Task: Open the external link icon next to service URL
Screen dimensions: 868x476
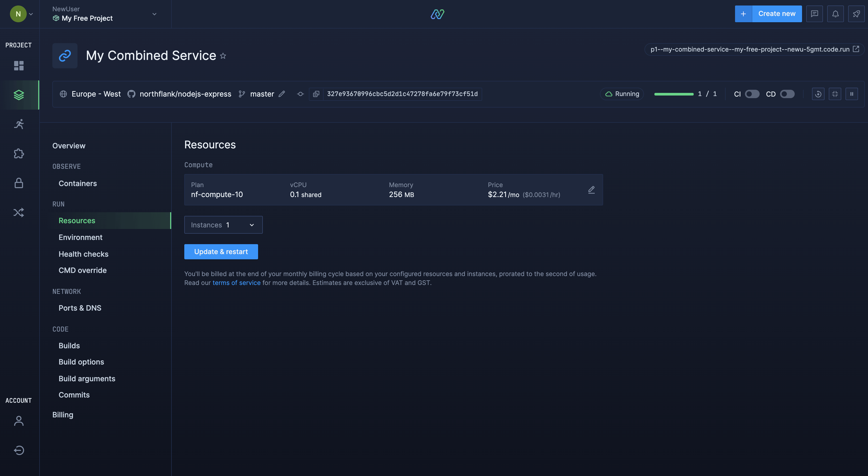Action: [856, 49]
